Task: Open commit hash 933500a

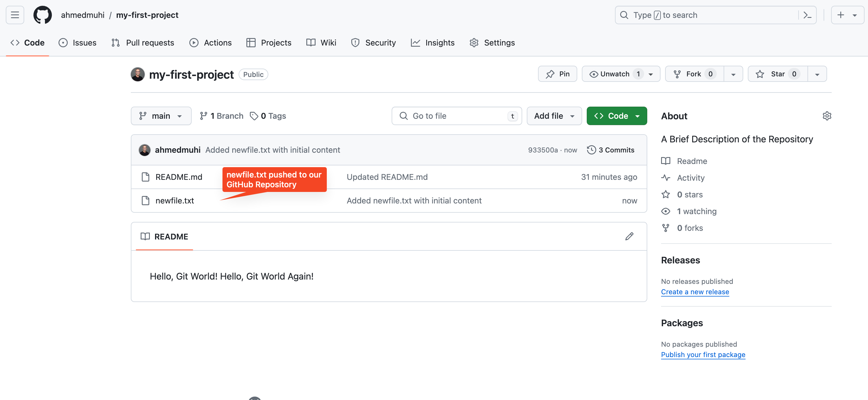Action: pos(543,150)
